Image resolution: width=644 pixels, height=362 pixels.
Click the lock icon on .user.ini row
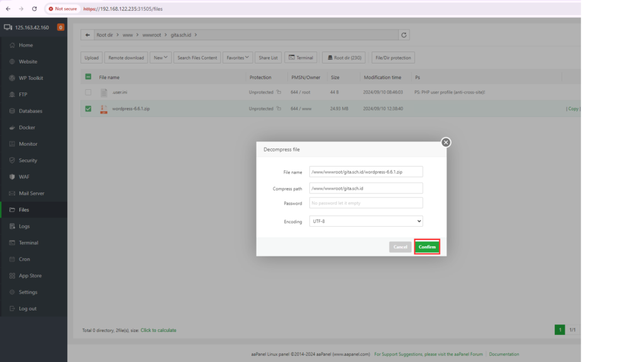point(279,92)
